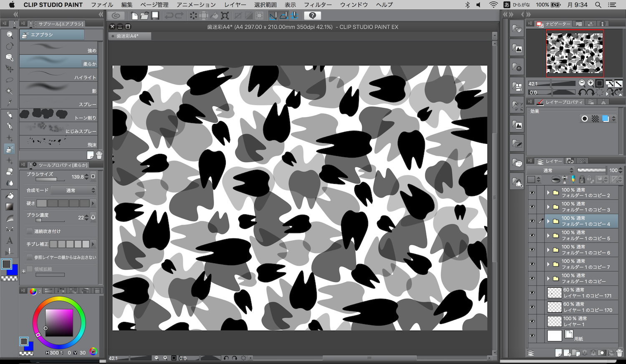Click the ブラシサイズ slider
Screen dimensions: 626x364
click(50, 179)
